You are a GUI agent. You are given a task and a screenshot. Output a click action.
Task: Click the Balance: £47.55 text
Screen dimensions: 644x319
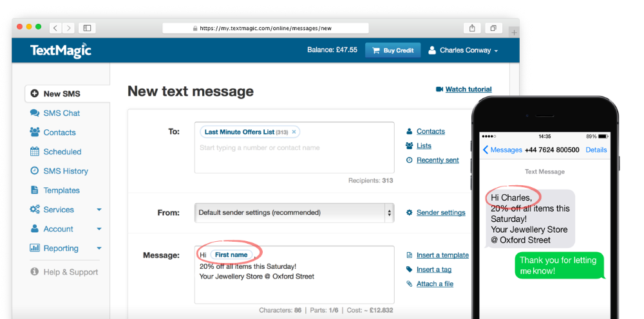point(332,50)
